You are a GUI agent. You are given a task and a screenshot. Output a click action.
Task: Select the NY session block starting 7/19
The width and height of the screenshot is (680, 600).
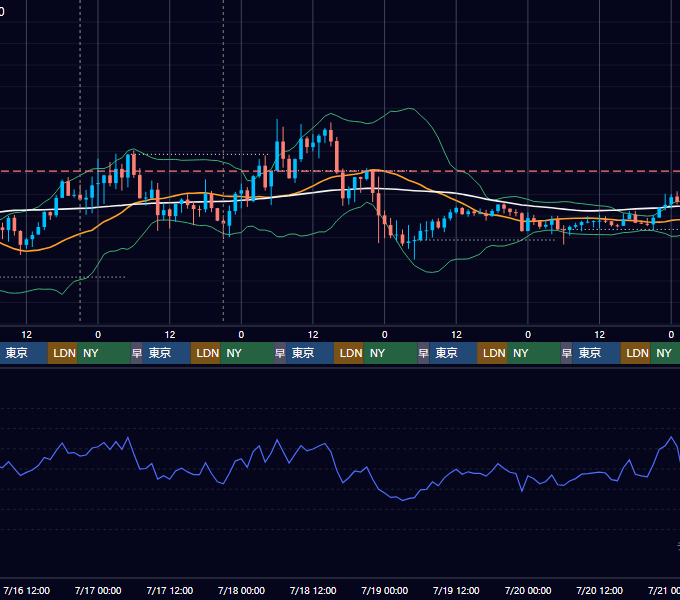point(534,353)
